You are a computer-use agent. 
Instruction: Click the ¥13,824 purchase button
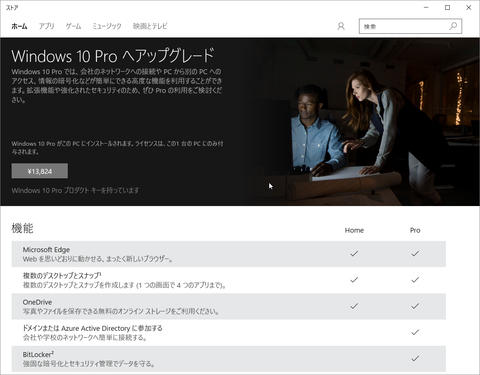tap(40, 171)
